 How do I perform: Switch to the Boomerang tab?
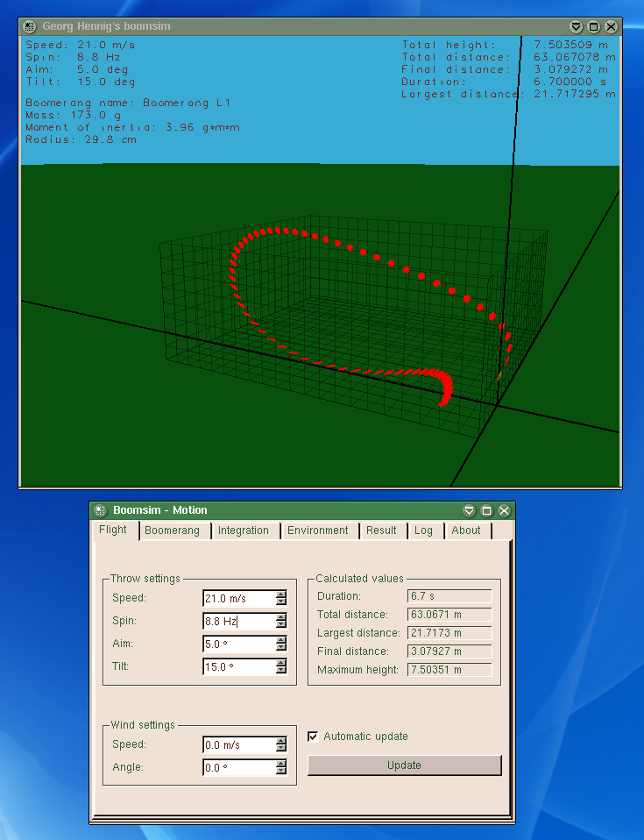point(172,530)
